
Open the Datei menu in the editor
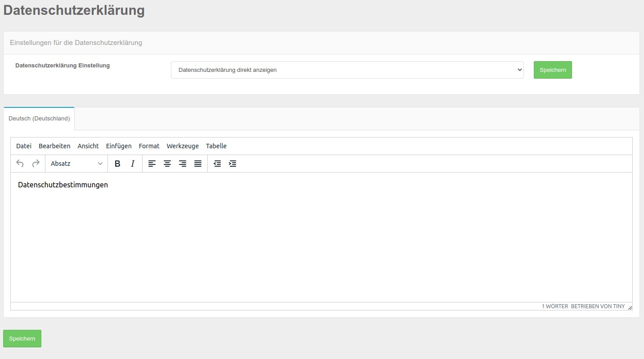pyautogui.click(x=23, y=146)
